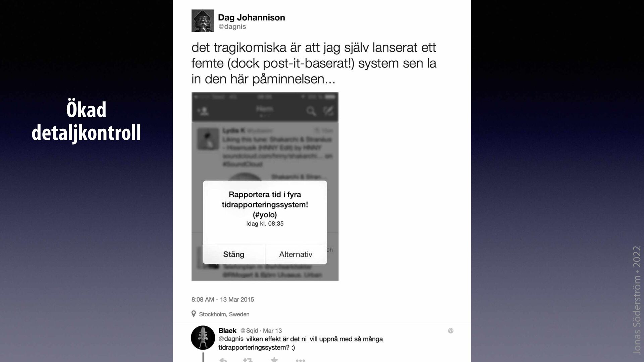This screenshot has height=362, width=644.
Task: Click the add-user icon in phone header
Action: (204, 111)
